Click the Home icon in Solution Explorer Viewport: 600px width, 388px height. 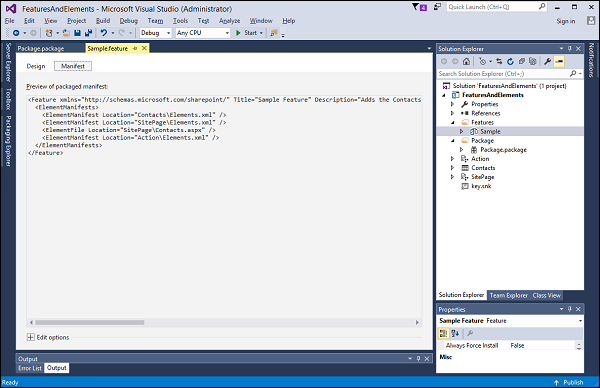[466, 61]
